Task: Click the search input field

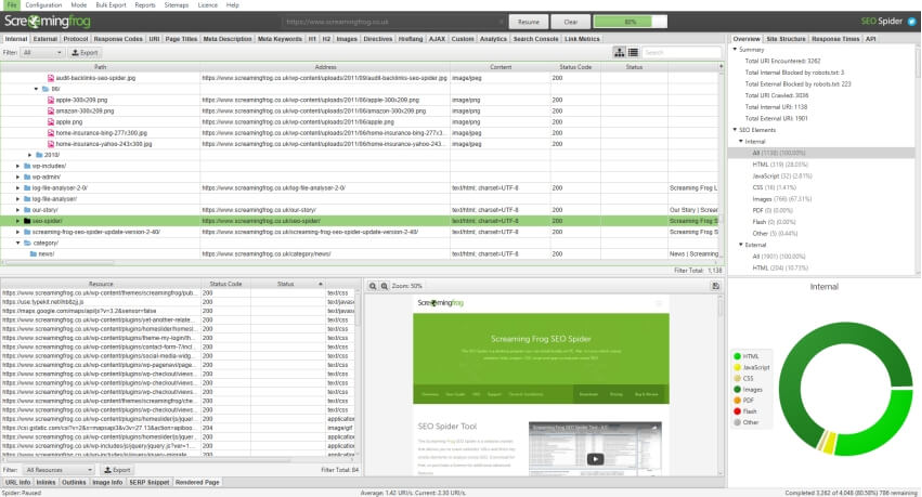Action: click(682, 52)
